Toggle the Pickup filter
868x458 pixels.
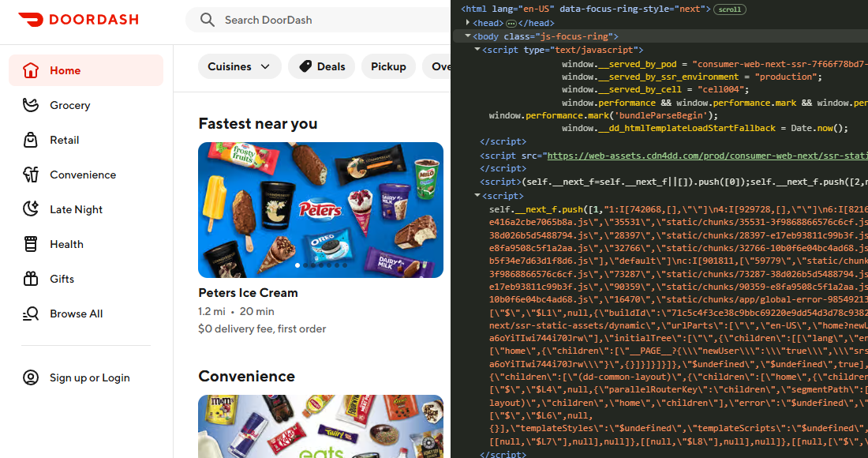pos(388,67)
